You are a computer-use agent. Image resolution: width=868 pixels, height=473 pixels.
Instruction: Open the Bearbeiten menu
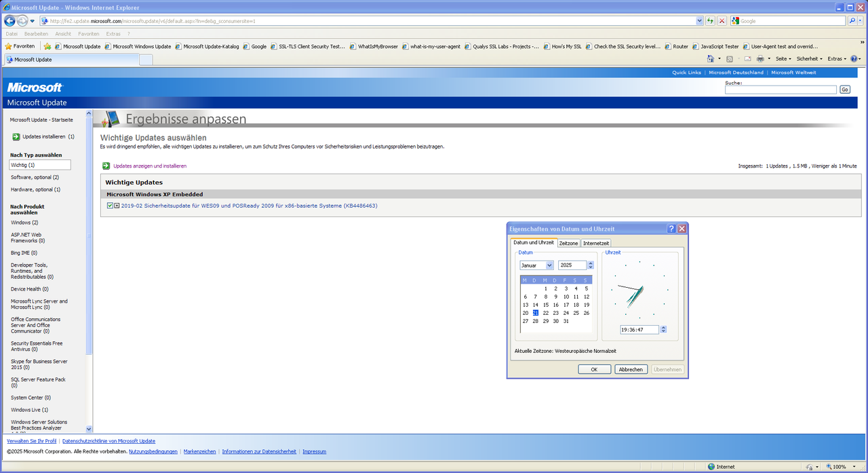[36, 33]
